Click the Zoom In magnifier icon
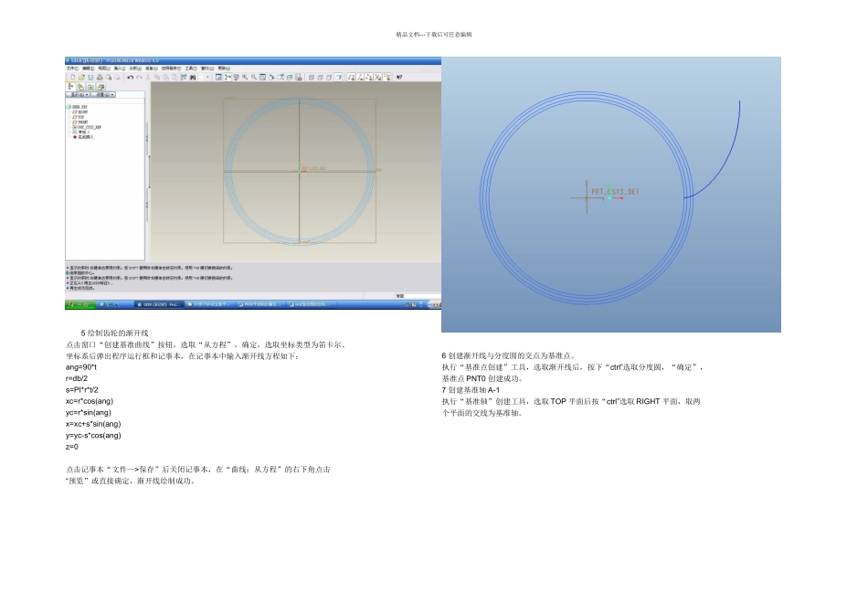 click(x=245, y=77)
